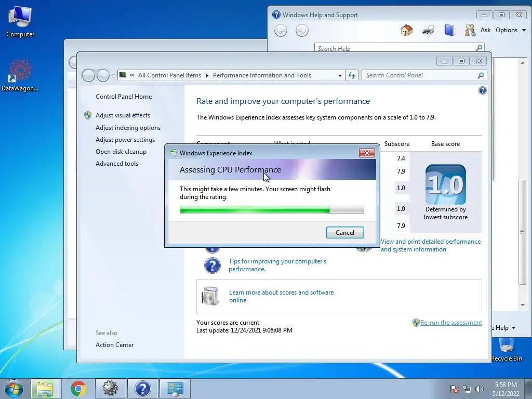The image size is (532, 399).
Task: Click the Control Panel back navigation button
Action: [x=88, y=75]
